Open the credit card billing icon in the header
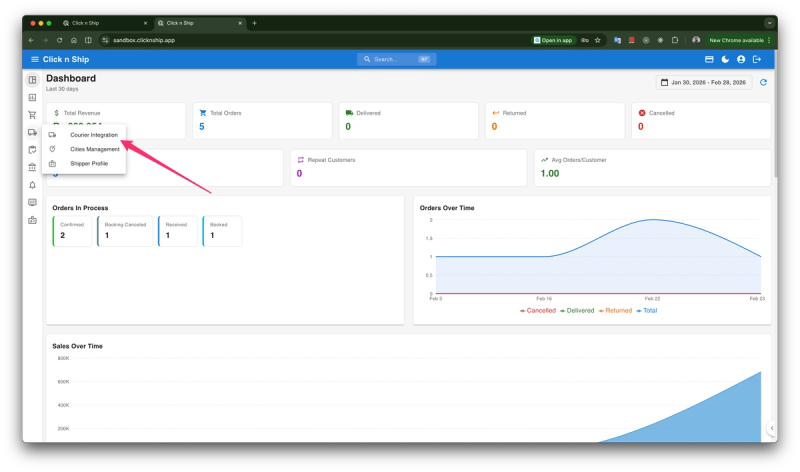This screenshot has height=472, width=800. click(709, 59)
